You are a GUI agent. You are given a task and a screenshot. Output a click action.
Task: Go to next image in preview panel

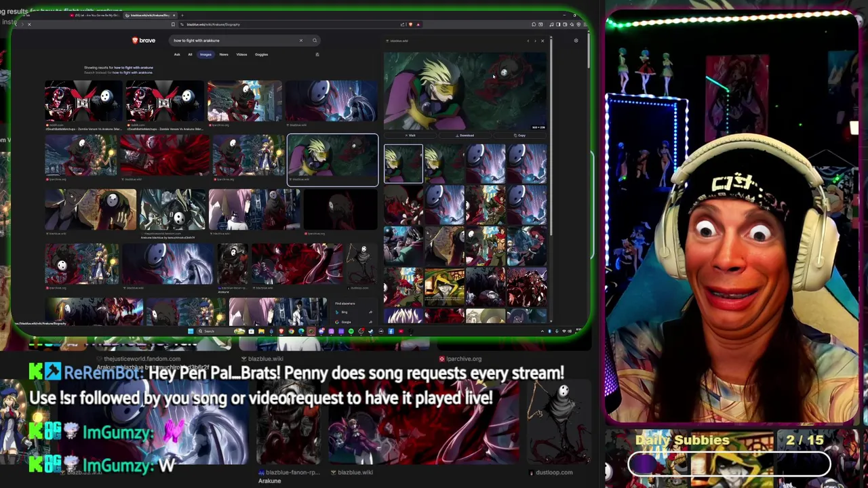coord(535,41)
